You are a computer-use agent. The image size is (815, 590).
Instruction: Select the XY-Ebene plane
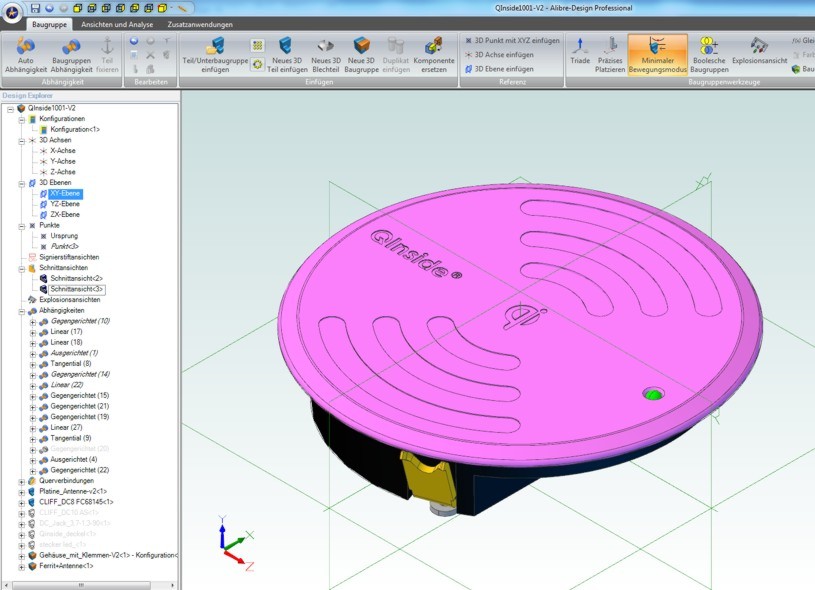pos(65,193)
